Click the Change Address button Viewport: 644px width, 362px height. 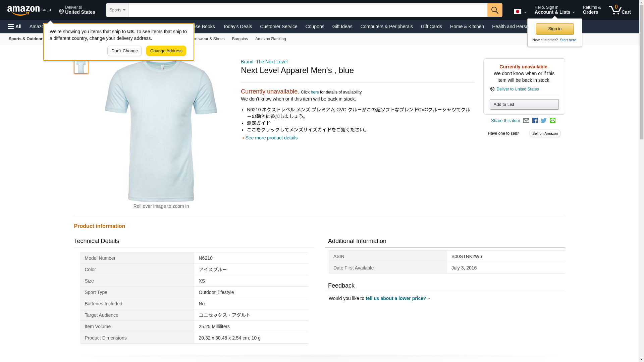(166, 51)
